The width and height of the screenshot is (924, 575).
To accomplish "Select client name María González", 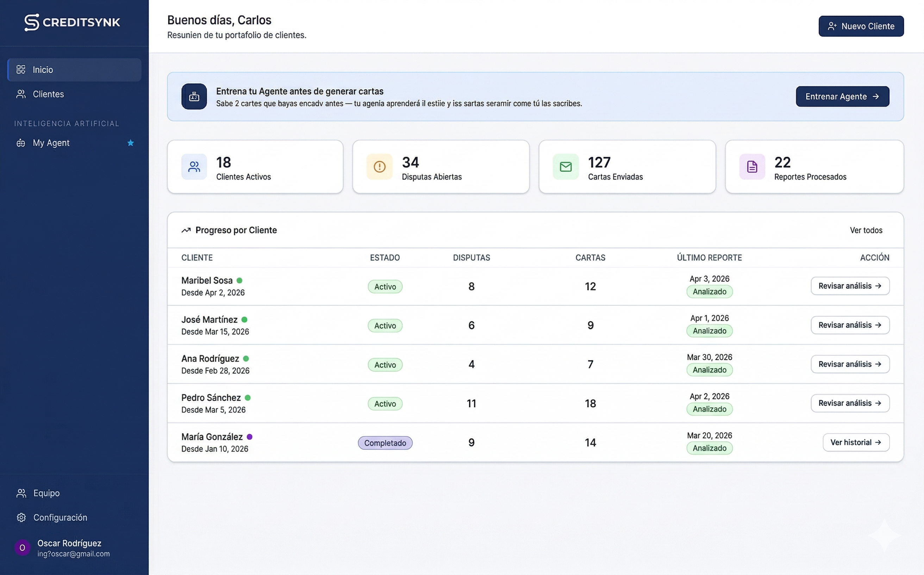I will tap(212, 437).
